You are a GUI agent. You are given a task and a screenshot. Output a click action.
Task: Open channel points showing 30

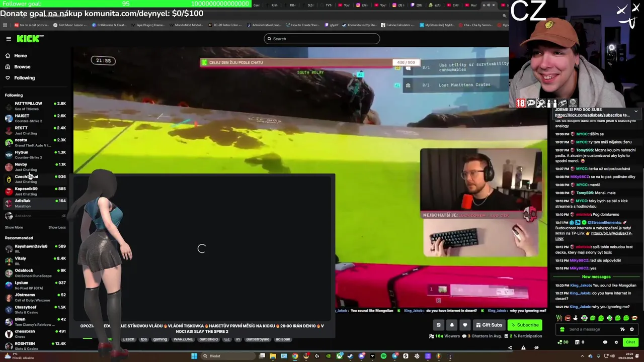[x=563, y=342]
